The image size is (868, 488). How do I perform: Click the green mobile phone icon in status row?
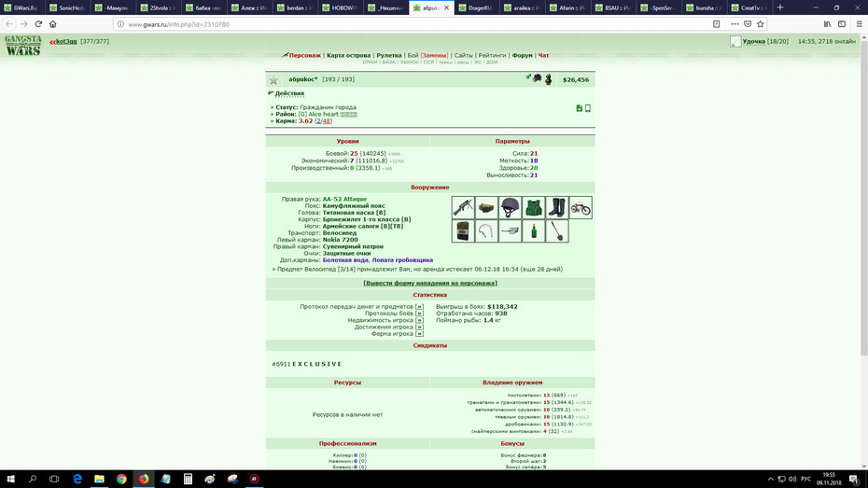point(587,108)
